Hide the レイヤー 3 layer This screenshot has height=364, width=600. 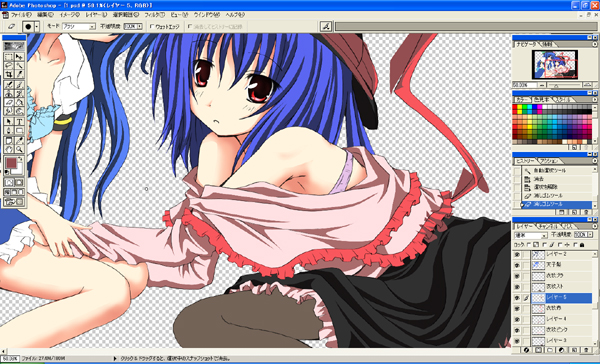click(517, 341)
